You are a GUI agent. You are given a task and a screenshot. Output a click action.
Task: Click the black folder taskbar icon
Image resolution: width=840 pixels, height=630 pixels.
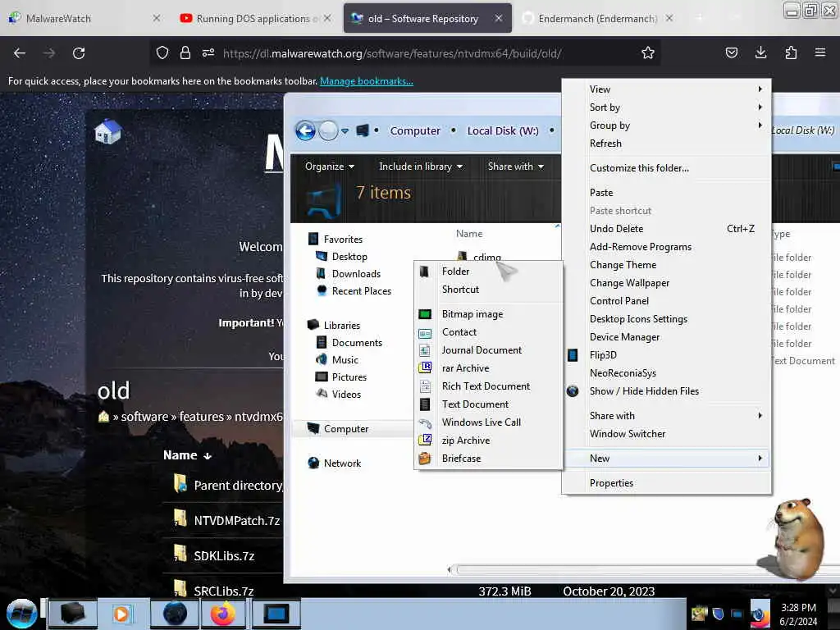point(72,614)
